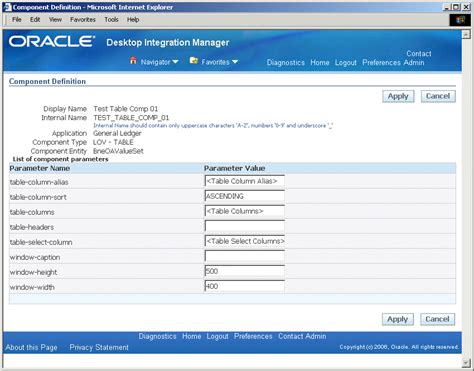Click the LOV - TABLE component type value

click(x=113, y=142)
